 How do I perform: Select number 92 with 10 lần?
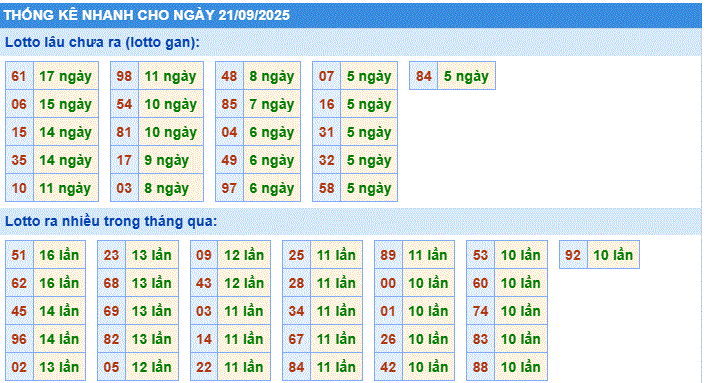click(573, 255)
